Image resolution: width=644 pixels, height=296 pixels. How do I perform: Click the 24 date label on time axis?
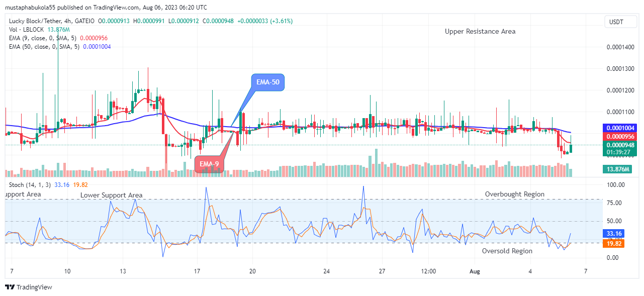[326, 271]
